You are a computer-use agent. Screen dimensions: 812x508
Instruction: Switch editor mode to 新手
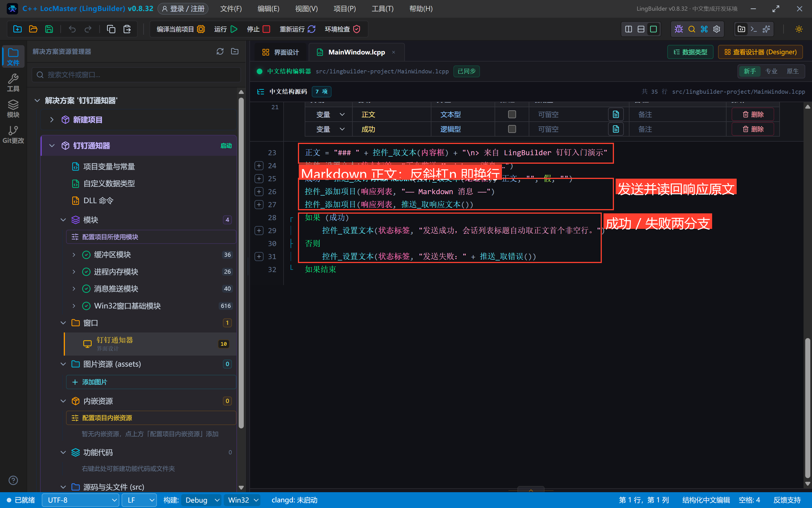(x=750, y=71)
